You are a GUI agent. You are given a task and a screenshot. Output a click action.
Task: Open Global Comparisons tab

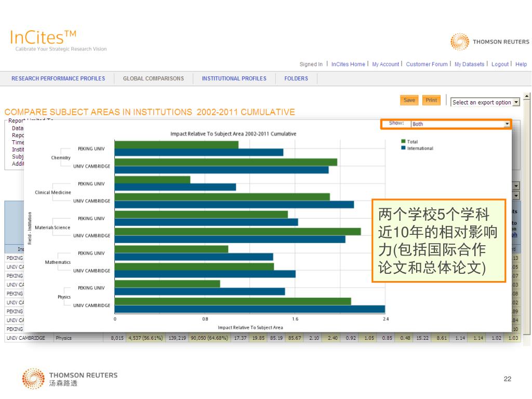153,78
